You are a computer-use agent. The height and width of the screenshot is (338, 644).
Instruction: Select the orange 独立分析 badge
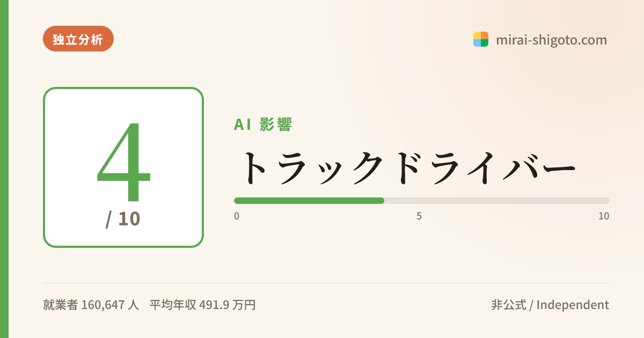(78, 39)
